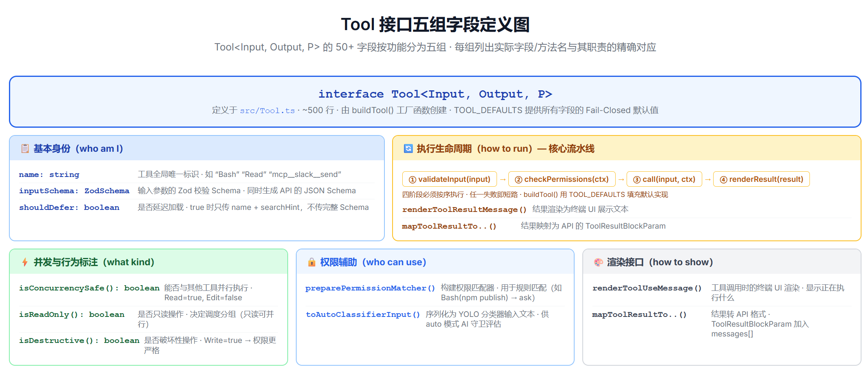Click the description 输入参数的 Zod 校验 Schema

[247, 191]
